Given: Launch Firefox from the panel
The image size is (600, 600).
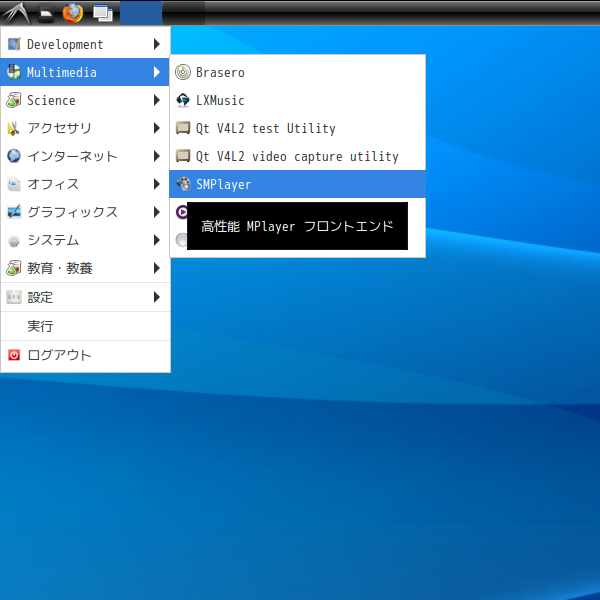Looking at the screenshot, I should click(73, 13).
